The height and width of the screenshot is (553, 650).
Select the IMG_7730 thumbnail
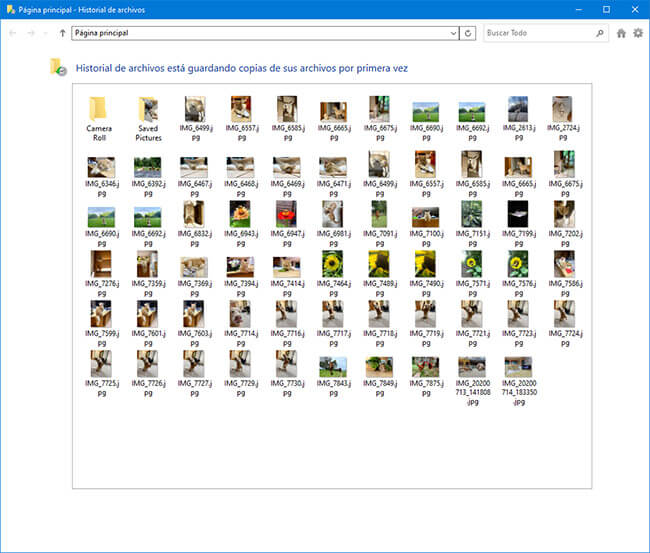[286, 362]
